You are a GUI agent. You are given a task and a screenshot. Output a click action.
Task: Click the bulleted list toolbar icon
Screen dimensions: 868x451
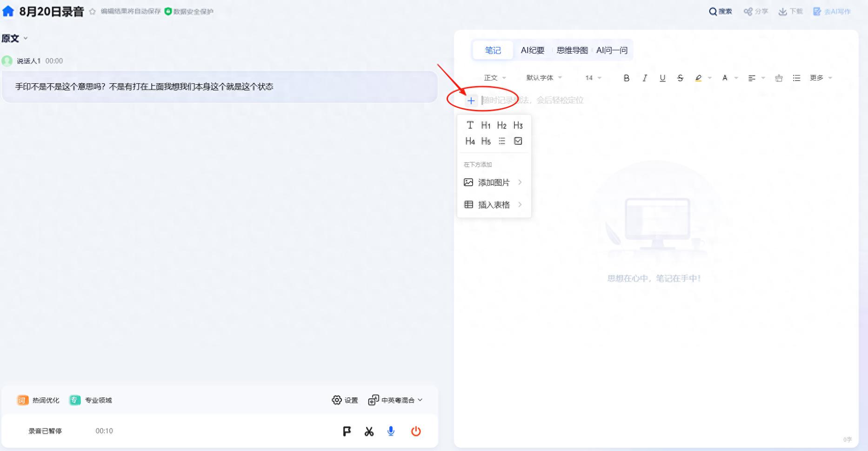click(x=796, y=78)
